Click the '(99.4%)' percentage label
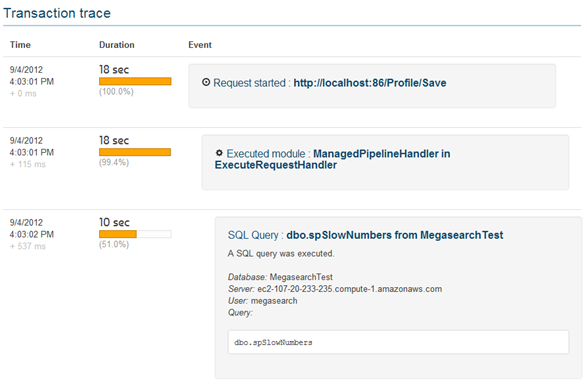Screen dimensions: 587x385 (x=114, y=163)
